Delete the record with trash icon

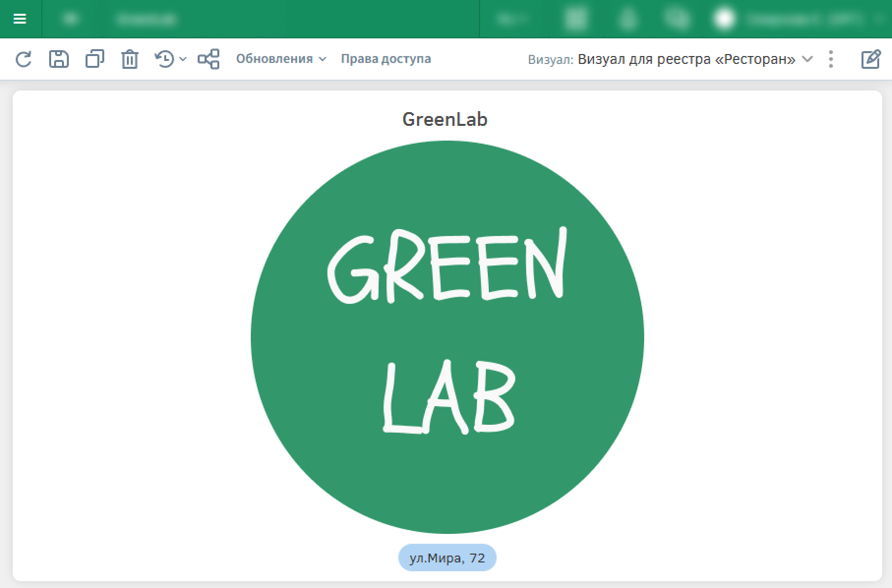tap(130, 59)
